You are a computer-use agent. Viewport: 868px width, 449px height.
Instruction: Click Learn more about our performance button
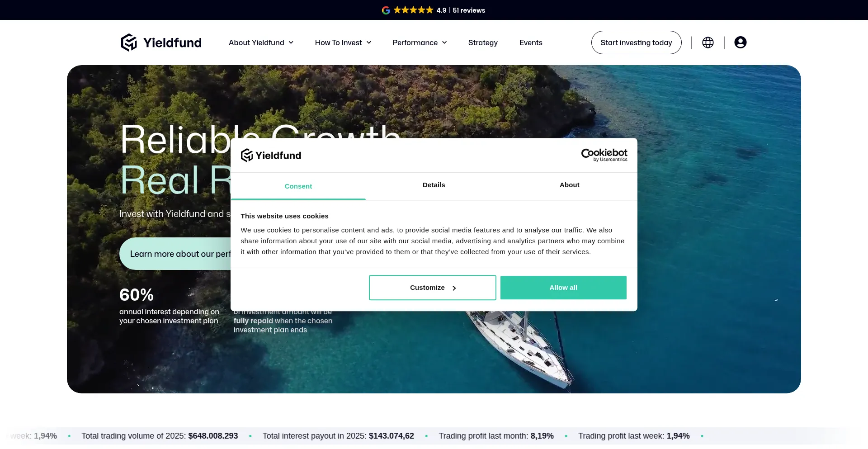[x=175, y=254]
